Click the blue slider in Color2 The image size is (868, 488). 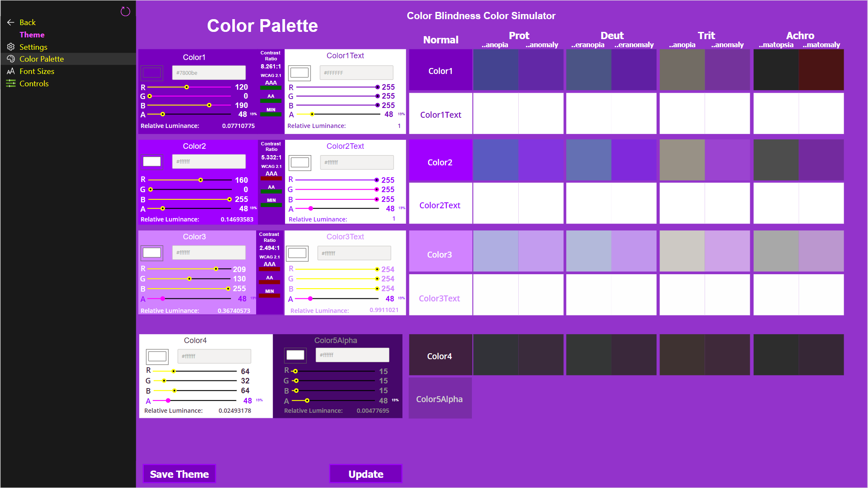click(228, 199)
